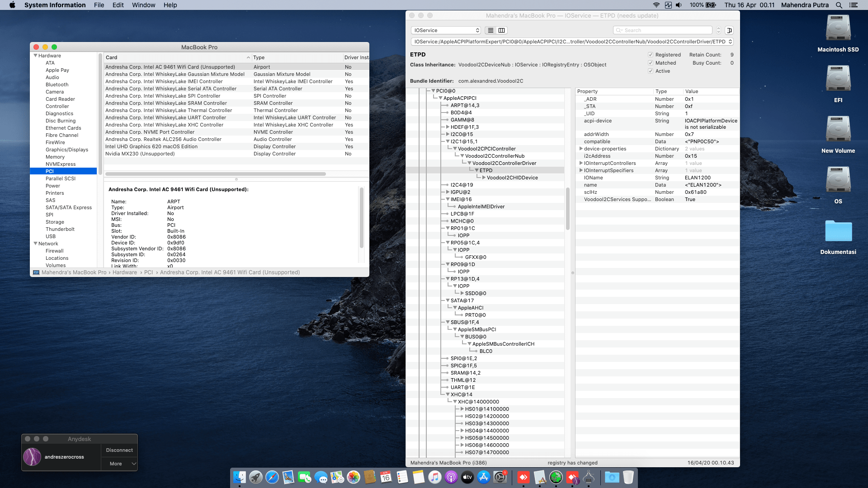The image size is (868, 488).
Task: Open System Preferences with badge in Dock
Action: (x=500, y=477)
